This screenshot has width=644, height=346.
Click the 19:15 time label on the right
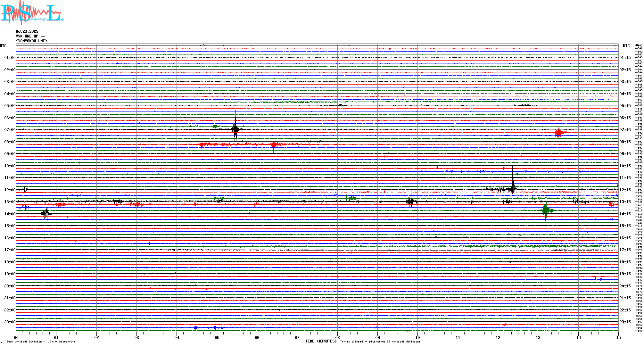(x=625, y=274)
